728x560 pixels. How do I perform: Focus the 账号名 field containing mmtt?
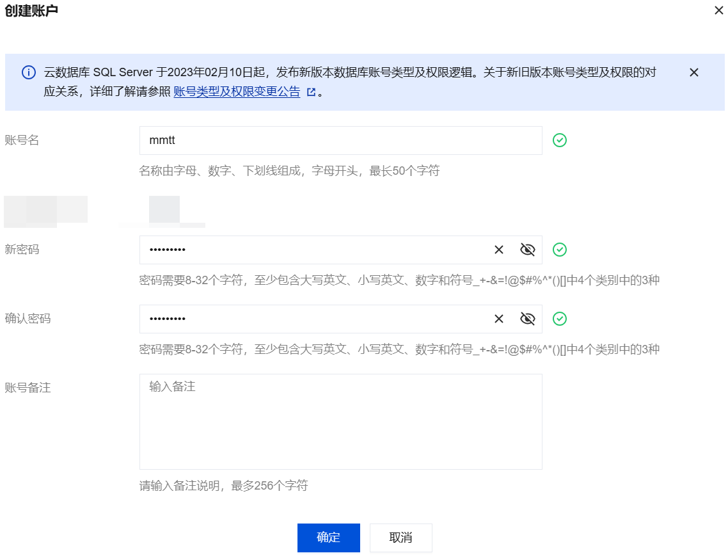tap(340, 140)
